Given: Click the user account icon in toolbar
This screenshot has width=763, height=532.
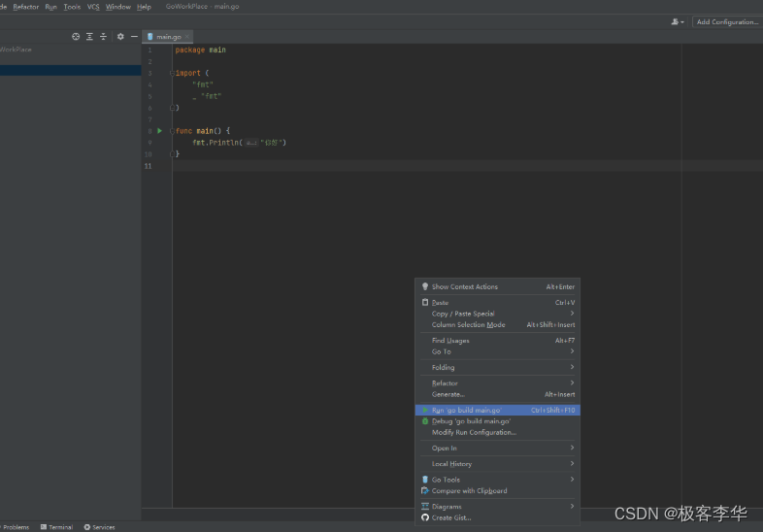Looking at the screenshot, I should (676, 21).
